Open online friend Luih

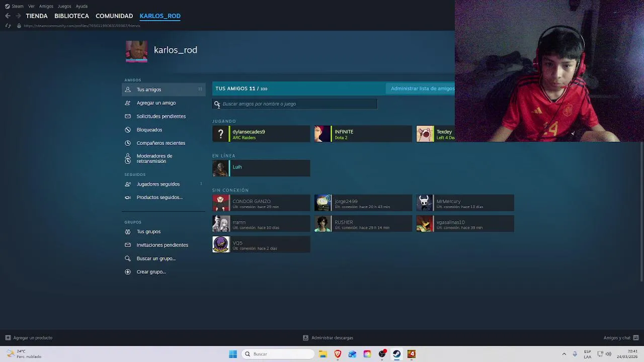(x=261, y=168)
